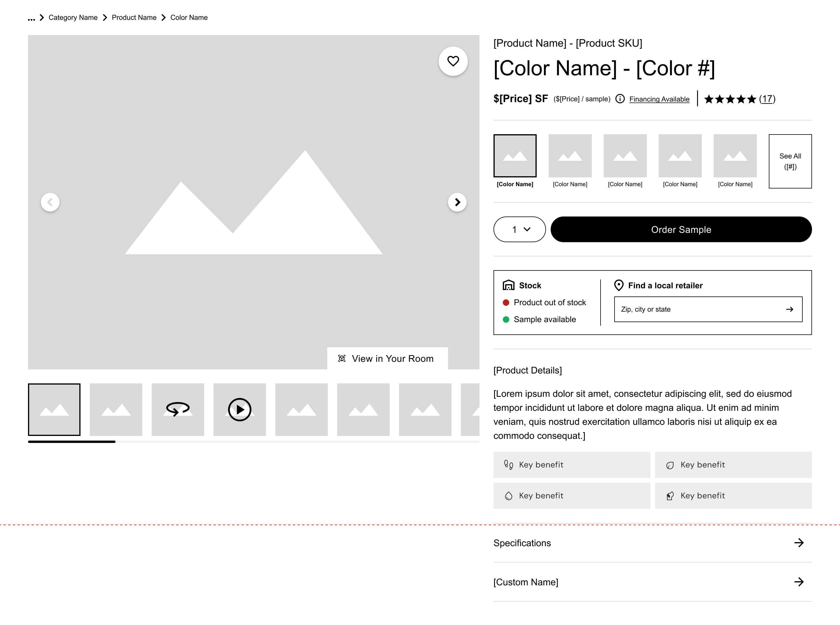Expand the Specifications section
The height and width of the screenshot is (625, 840).
click(x=652, y=543)
